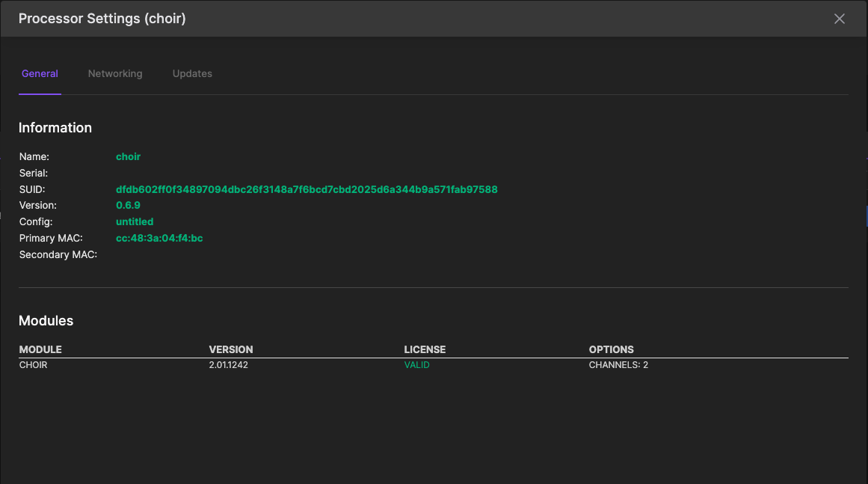Click the MODULE column header

pos(40,349)
